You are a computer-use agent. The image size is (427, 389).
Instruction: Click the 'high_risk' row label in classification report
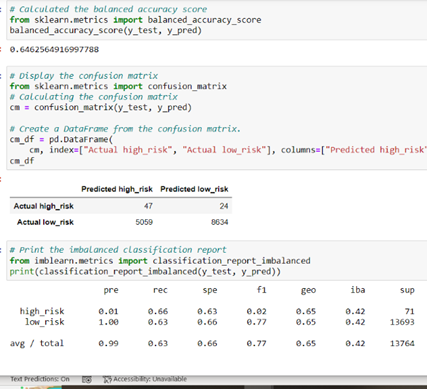tap(42, 311)
